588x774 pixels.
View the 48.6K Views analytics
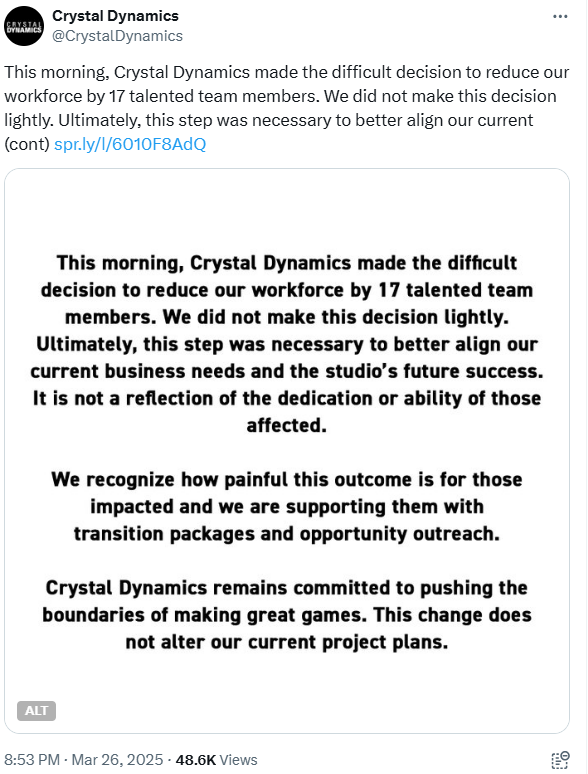click(216, 760)
